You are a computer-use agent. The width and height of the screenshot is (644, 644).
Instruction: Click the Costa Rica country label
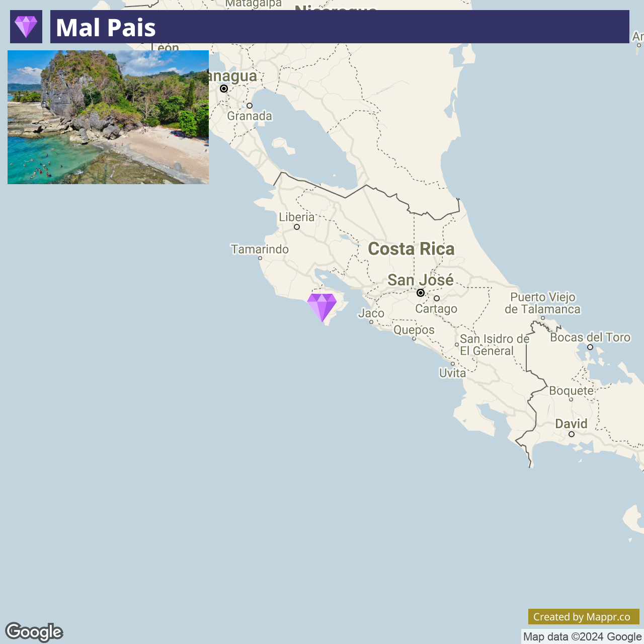(411, 249)
